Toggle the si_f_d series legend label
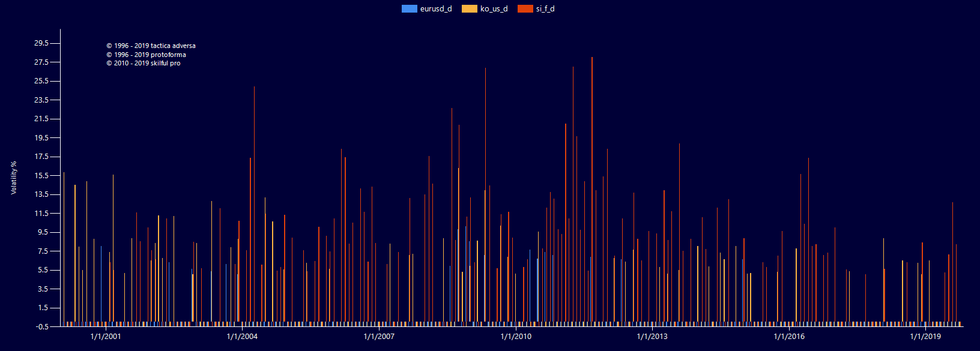980x351 pixels. pos(545,9)
